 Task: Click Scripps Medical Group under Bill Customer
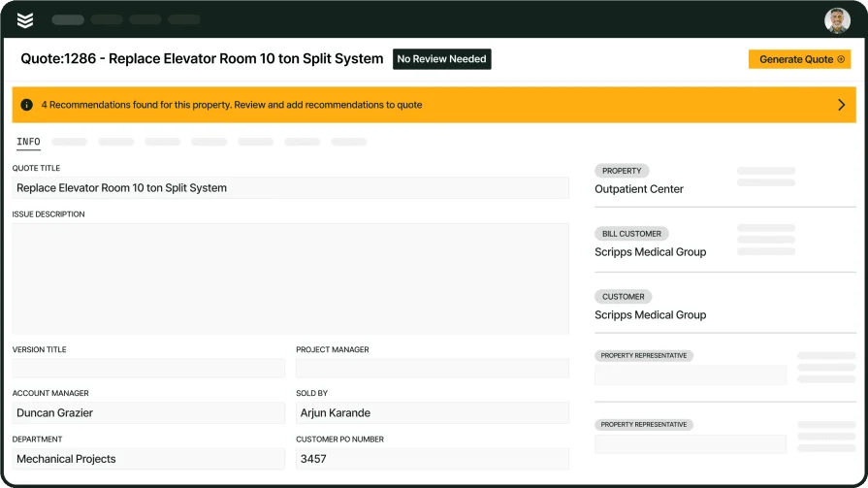point(650,252)
